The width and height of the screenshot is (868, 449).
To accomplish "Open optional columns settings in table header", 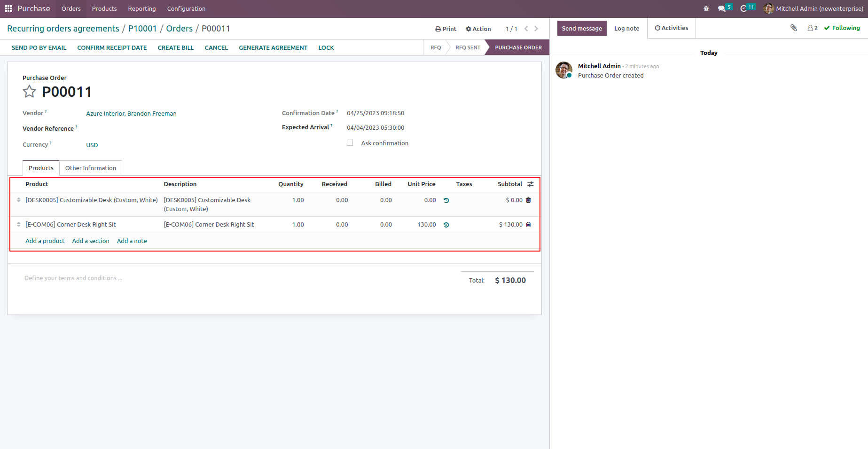I will pyautogui.click(x=531, y=184).
